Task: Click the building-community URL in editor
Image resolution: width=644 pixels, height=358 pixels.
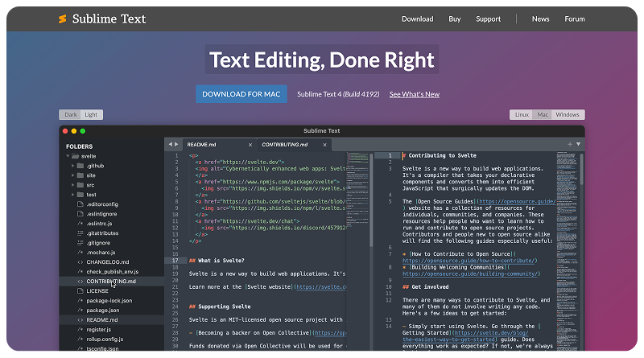Action: coord(470,274)
